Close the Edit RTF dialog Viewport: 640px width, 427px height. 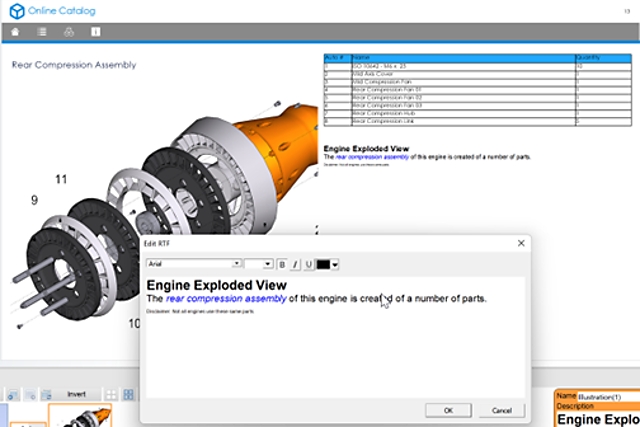point(520,243)
